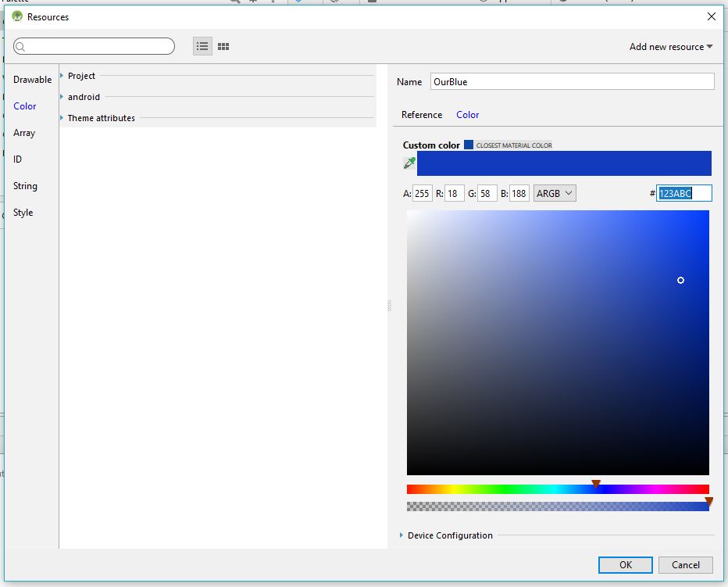This screenshot has width=728, height=587.
Task: Select the ID resource category
Action: (18, 159)
